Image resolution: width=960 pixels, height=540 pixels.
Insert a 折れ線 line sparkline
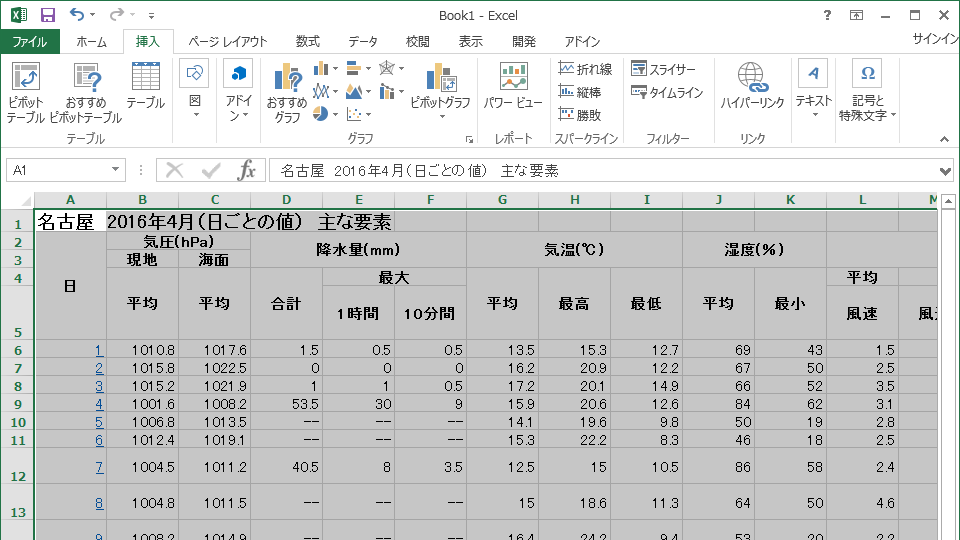point(586,69)
